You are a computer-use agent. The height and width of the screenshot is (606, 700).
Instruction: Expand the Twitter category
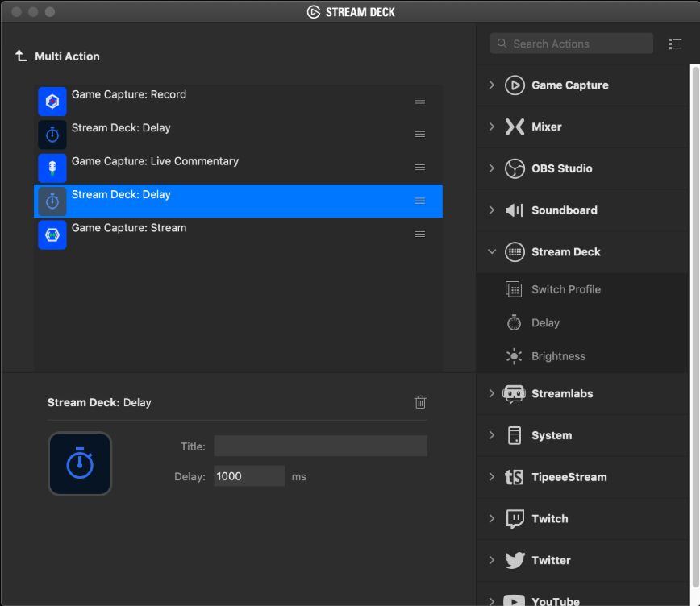(491, 560)
